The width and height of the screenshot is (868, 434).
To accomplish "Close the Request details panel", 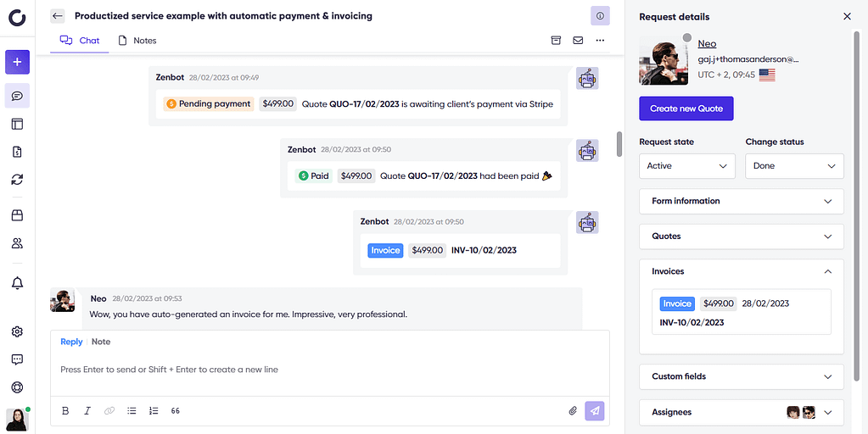I will click(x=847, y=17).
